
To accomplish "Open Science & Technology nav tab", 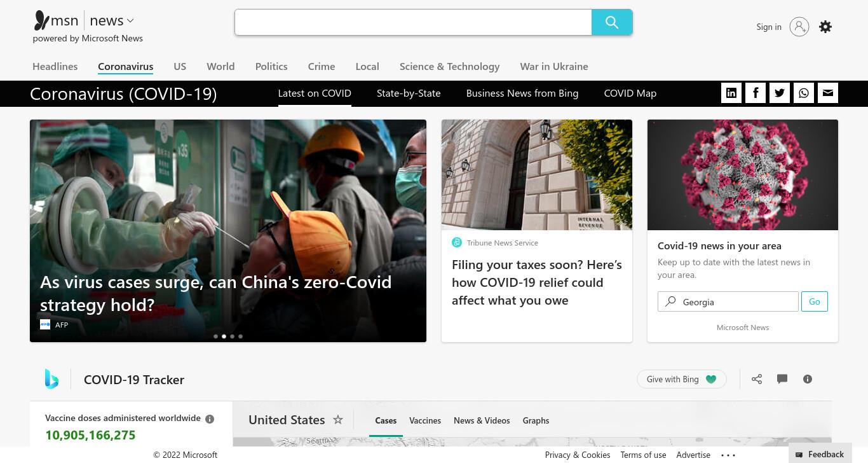I will coord(449,66).
